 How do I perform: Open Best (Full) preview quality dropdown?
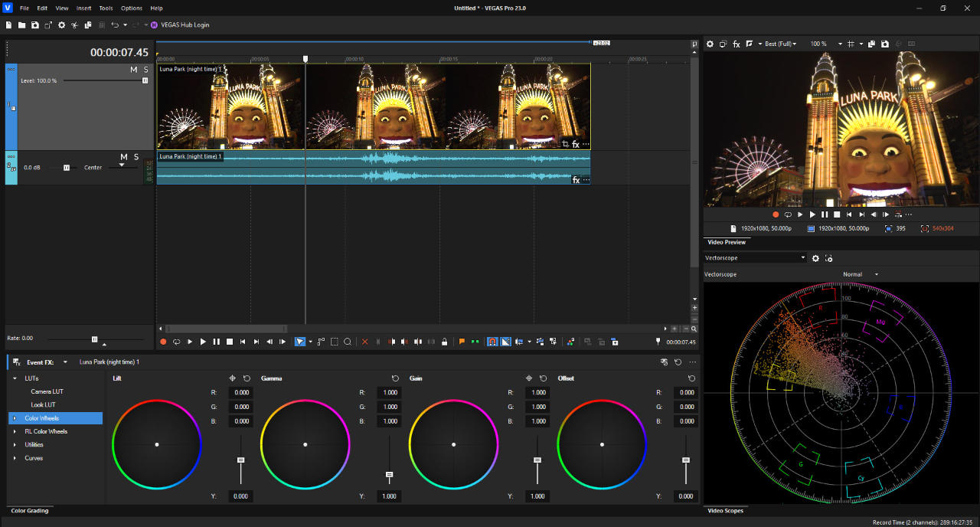[x=780, y=44]
